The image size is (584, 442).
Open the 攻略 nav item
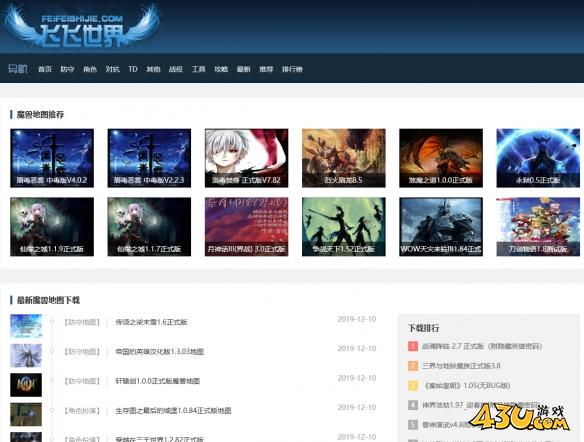click(x=221, y=69)
